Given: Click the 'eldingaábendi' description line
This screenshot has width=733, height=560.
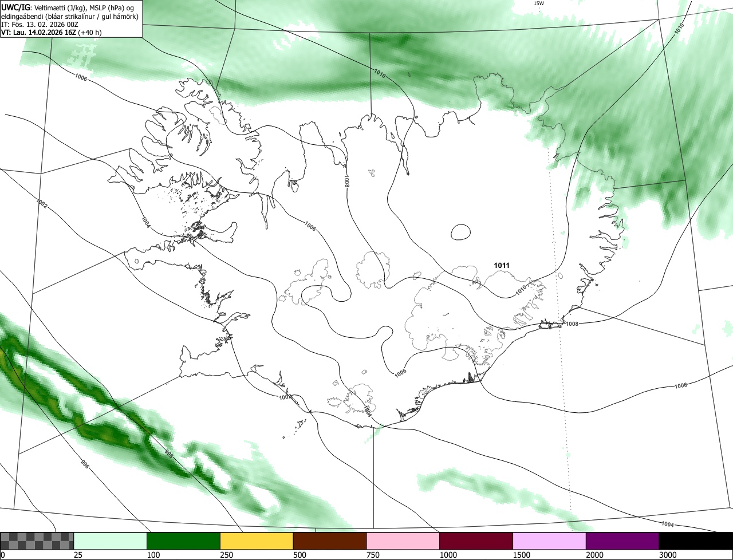Looking at the screenshot, I should click(x=70, y=16).
